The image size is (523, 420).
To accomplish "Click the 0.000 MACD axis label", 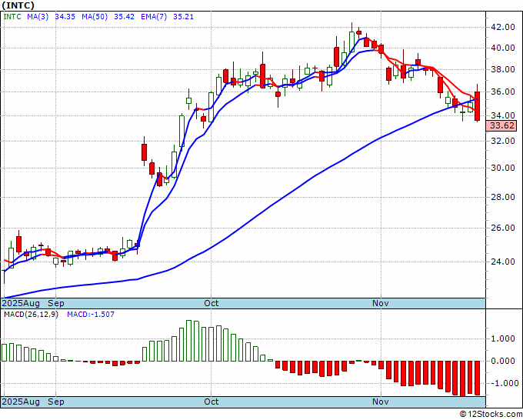I will click(503, 361).
